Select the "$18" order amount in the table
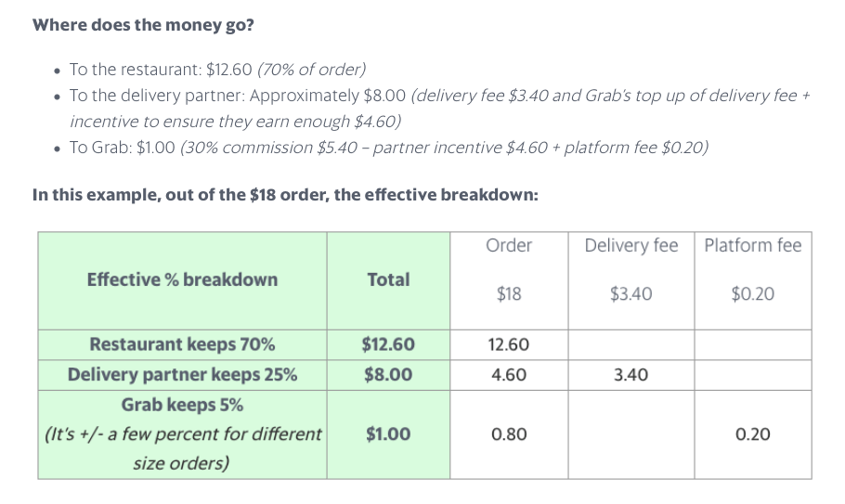Viewport: 845px width, 504px height. [x=509, y=294]
